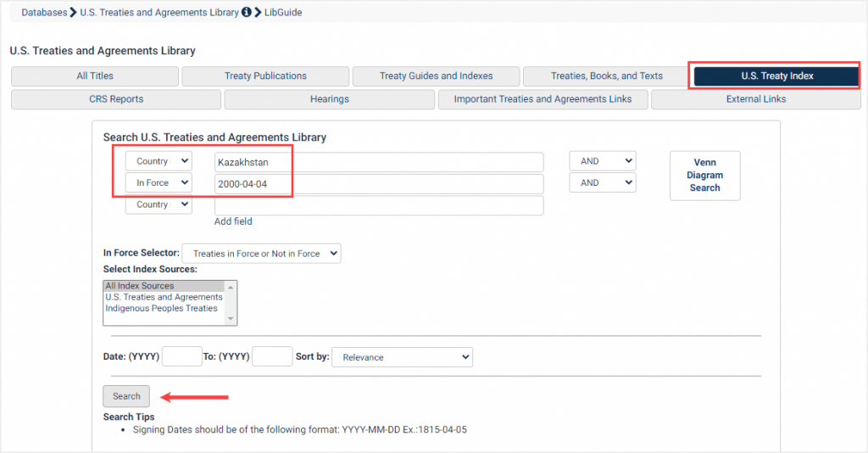This screenshot has width=868, height=453.
Task: Open the External Links tab
Action: (x=755, y=99)
